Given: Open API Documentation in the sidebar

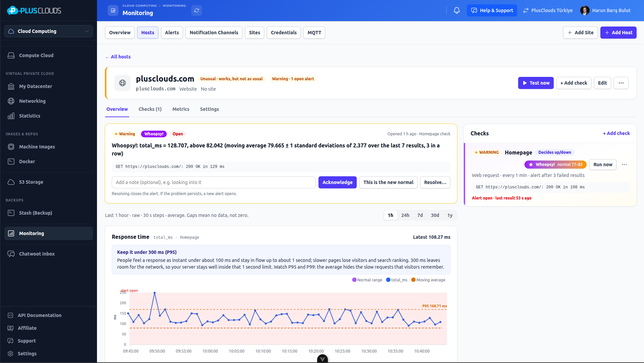Looking at the screenshot, I should (49, 315).
